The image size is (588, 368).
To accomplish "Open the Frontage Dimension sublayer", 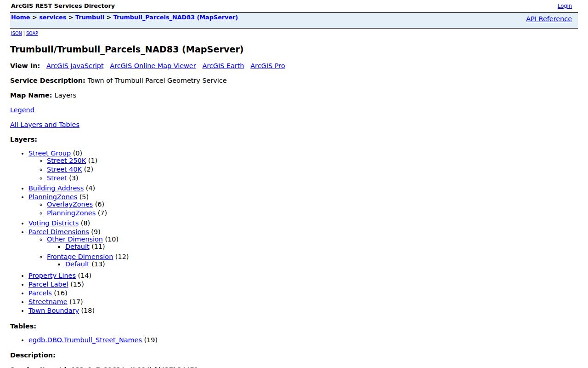I will coord(80,257).
